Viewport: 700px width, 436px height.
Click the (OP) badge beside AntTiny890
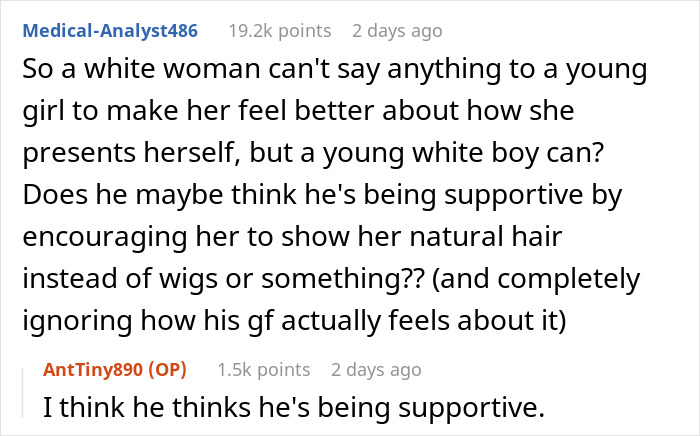click(167, 370)
